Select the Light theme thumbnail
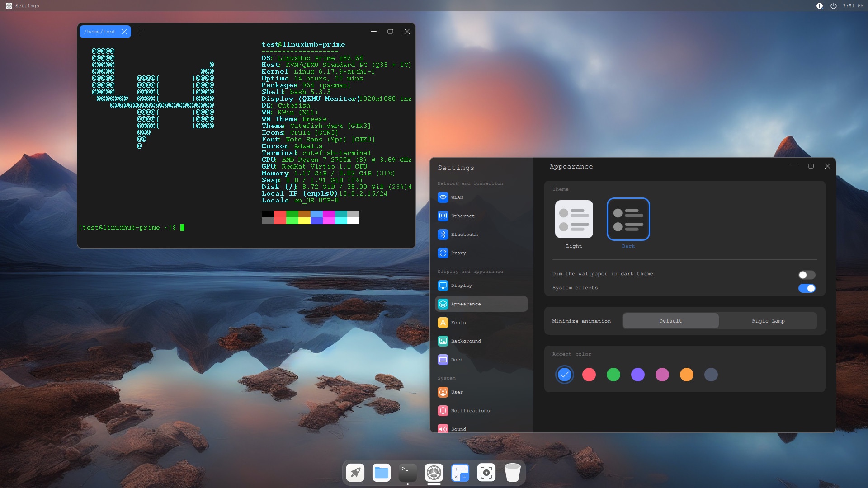Viewport: 868px width, 488px height. [x=574, y=219]
